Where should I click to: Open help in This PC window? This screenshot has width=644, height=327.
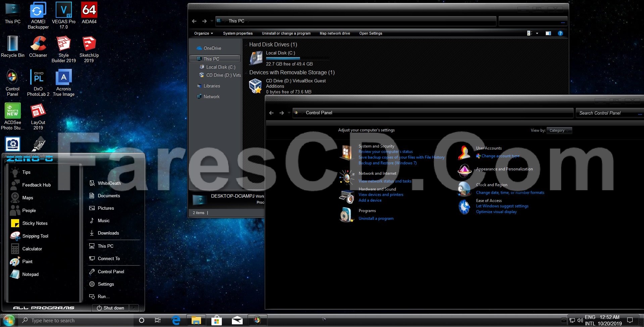coord(560,33)
